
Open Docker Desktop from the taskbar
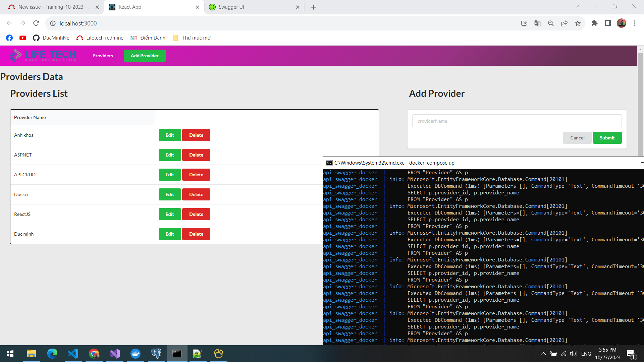(136, 354)
